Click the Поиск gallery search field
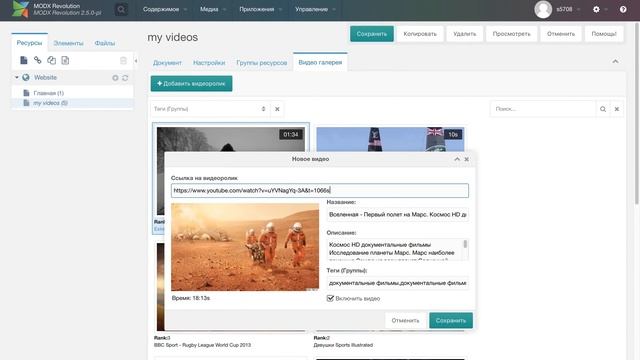Viewport: 640px width, 360px height. (543, 109)
